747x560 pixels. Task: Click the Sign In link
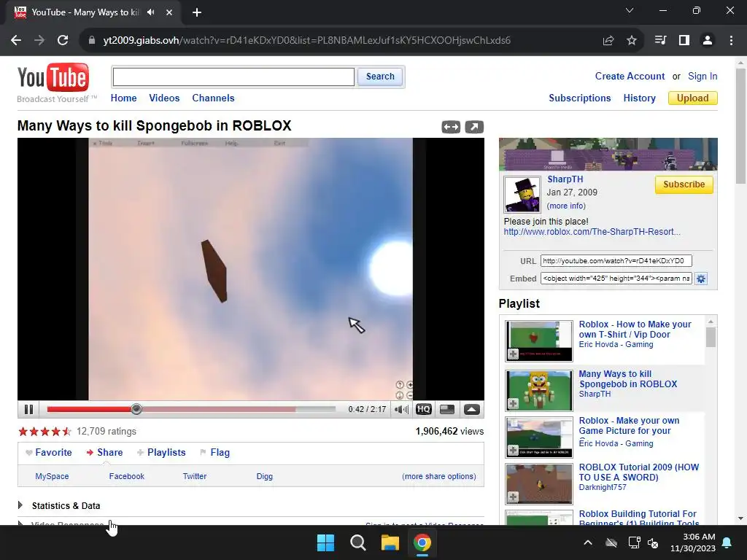pos(703,76)
